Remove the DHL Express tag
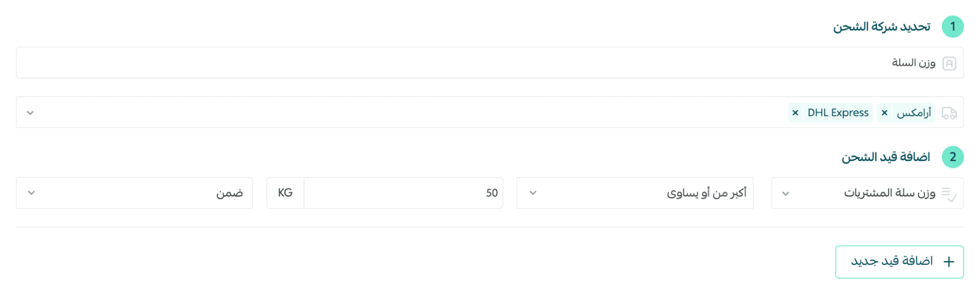980x295 pixels. coord(795,113)
